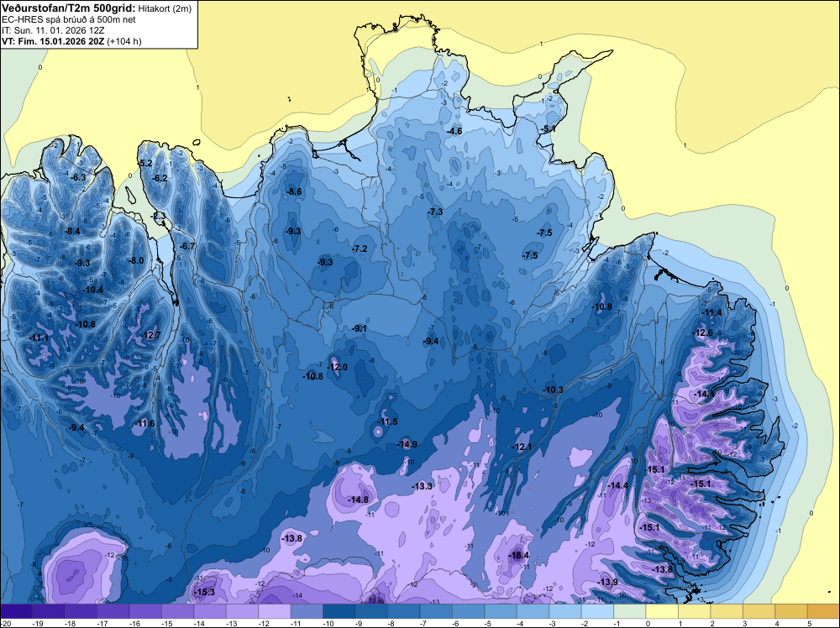Select the -8.0 temperature reading
The width and height of the screenshot is (840, 628).
(x=136, y=261)
